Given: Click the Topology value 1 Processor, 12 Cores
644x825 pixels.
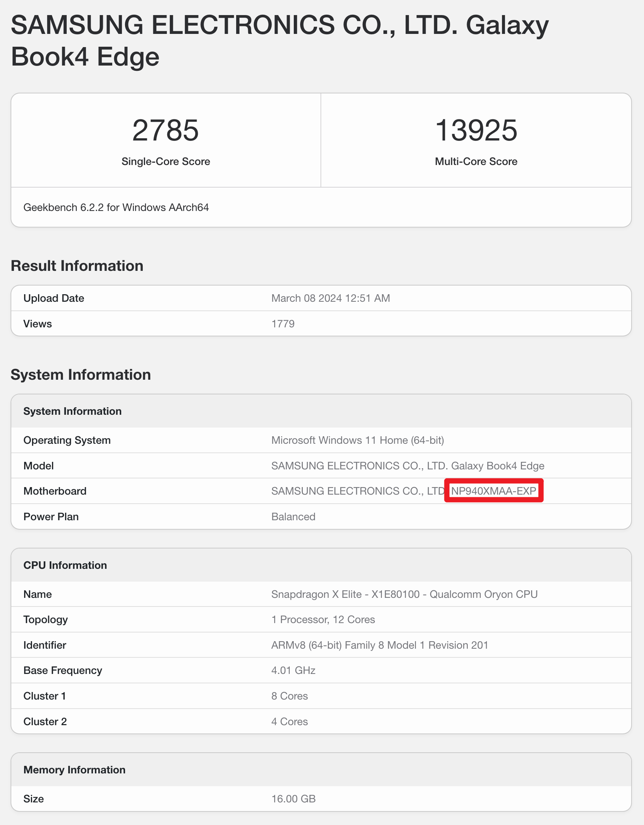Looking at the screenshot, I should coord(323,620).
